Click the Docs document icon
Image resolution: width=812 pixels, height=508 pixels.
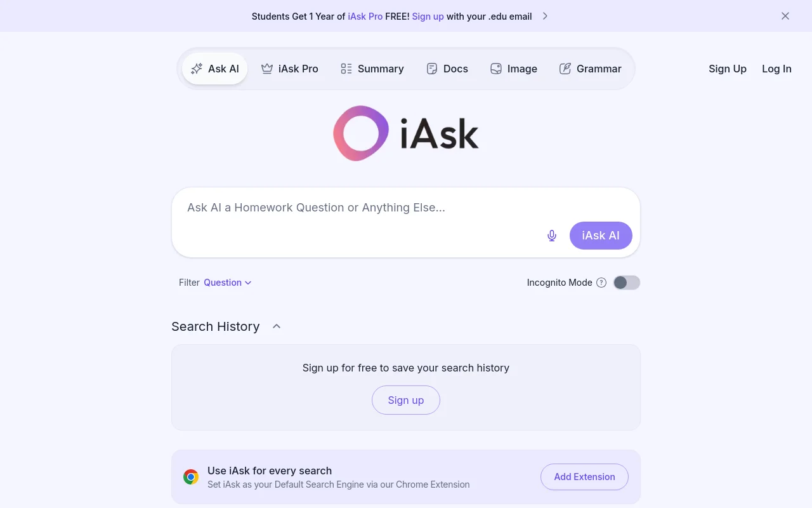(432, 68)
